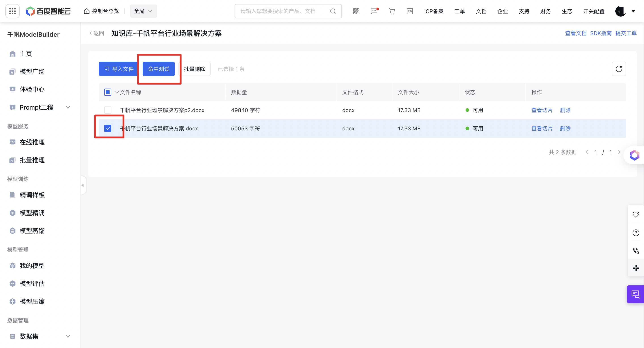Image resolution: width=644 pixels, height=348 pixels.
Task: Delete the 千帆平台行业场景解决方案.docx file
Action: point(565,129)
